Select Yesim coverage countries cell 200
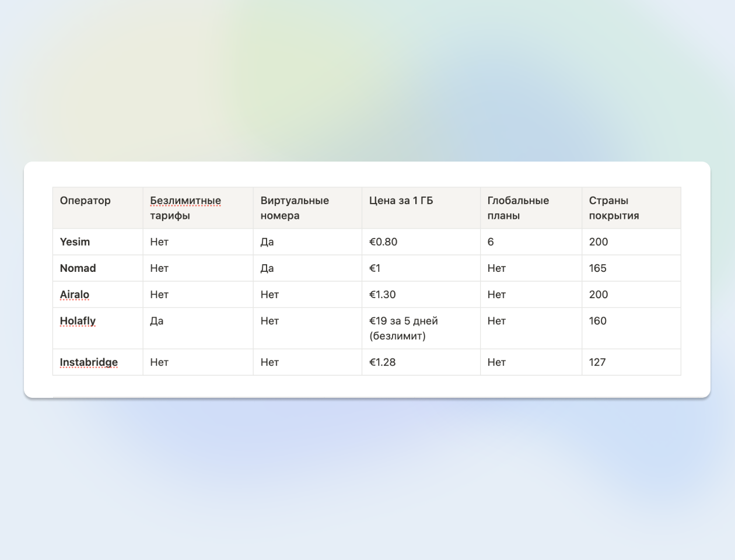 coord(631,242)
